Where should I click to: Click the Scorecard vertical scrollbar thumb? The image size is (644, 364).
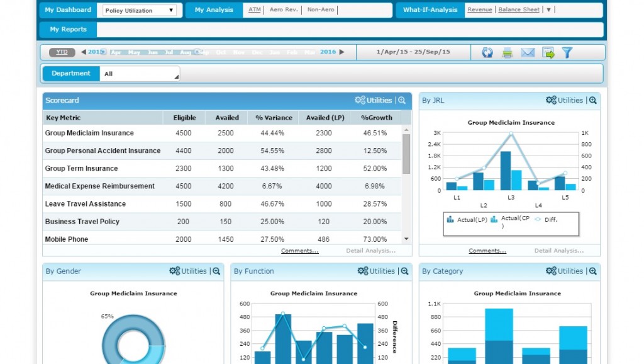406,154
